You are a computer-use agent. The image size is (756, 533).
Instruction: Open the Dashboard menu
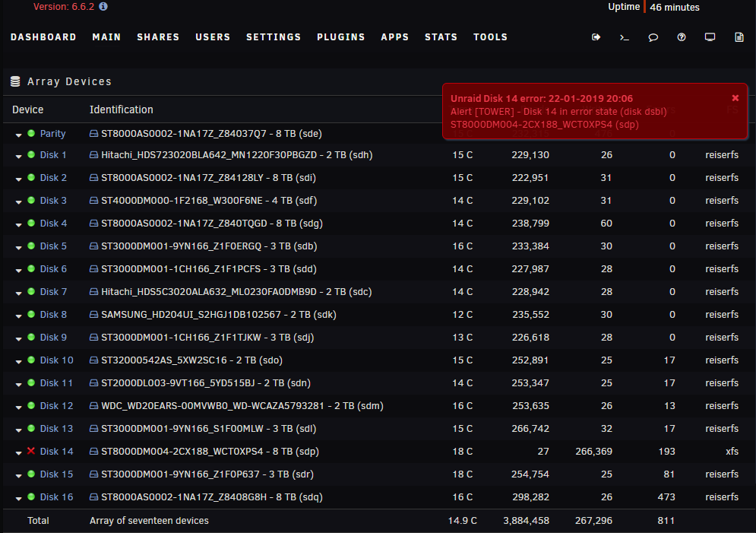tap(43, 37)
